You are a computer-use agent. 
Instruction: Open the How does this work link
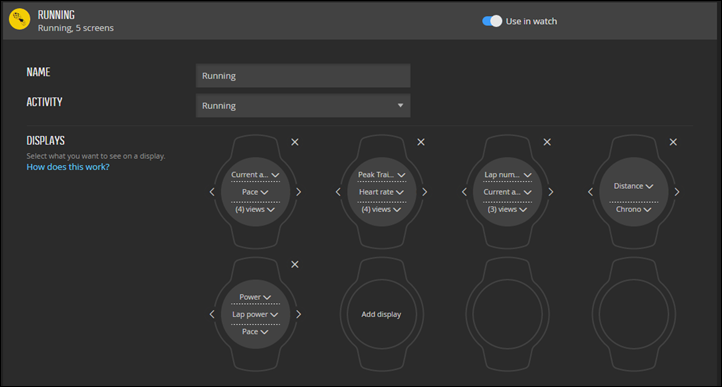[68, 167]
